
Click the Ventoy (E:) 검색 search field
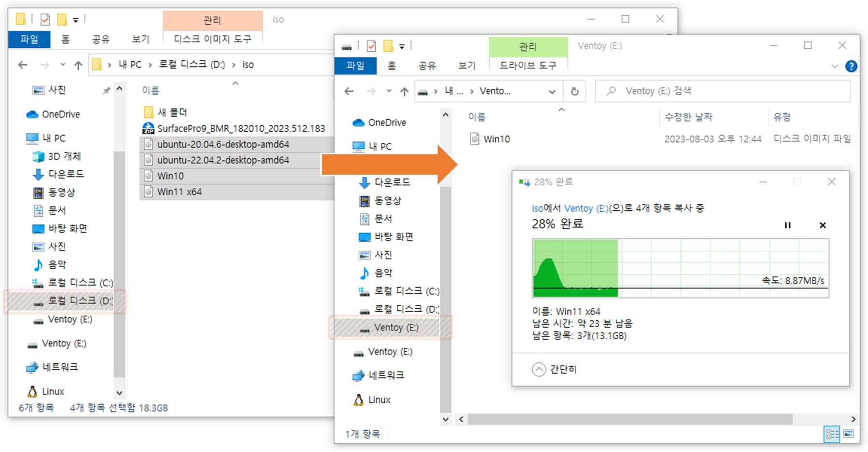click(723, 91)
